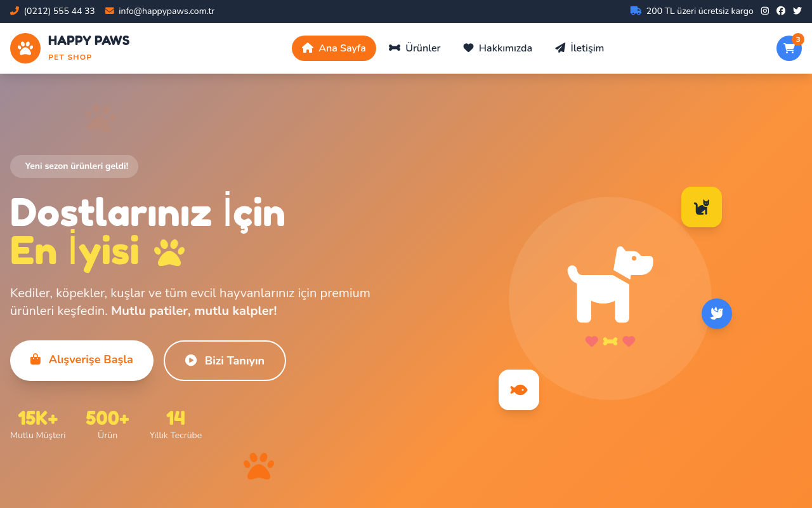Open the Ürünler menu item
The height and width of the screenshot is (508, 812).
click(x=414, y=48)
